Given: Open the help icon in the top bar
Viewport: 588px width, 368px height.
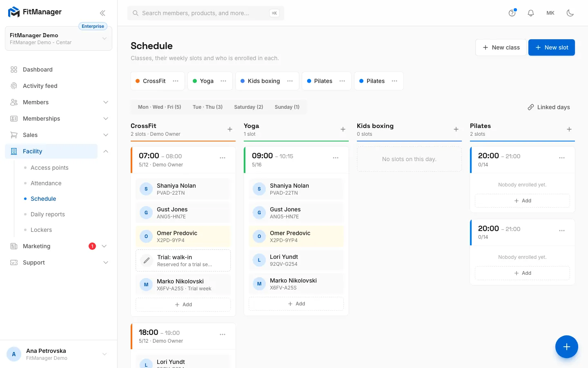Looking at the screenshot, I should pos(512,13).
